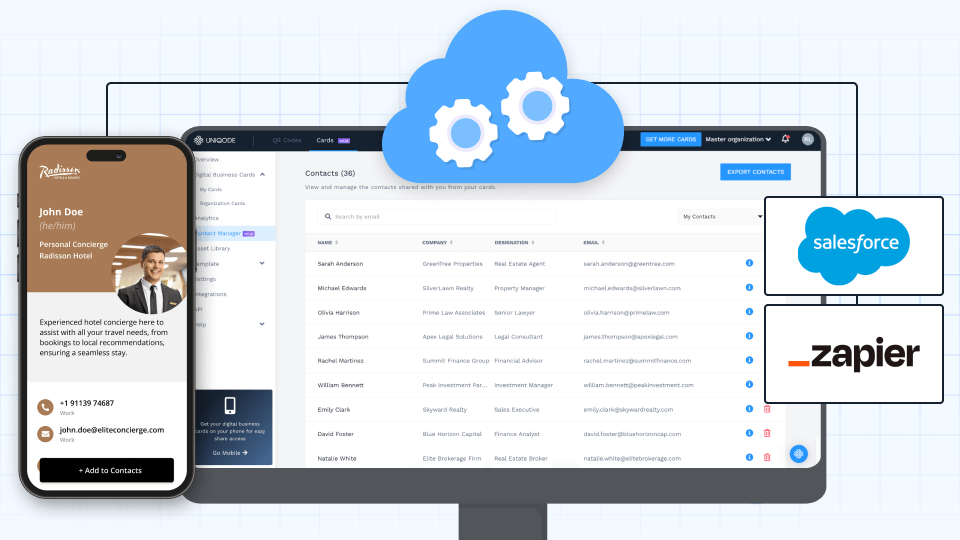
Task: Click John Doe profile photo
Action: 149,274
